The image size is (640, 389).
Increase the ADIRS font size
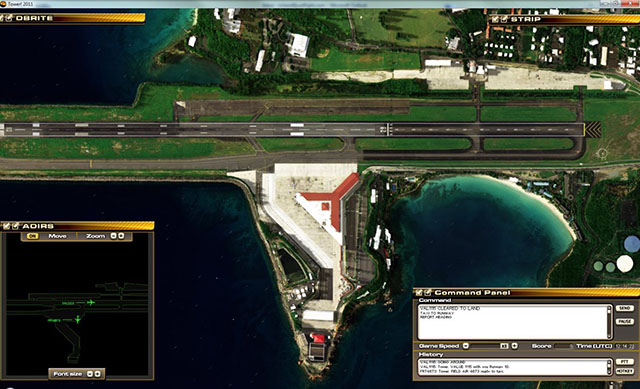tap(98, 374)
